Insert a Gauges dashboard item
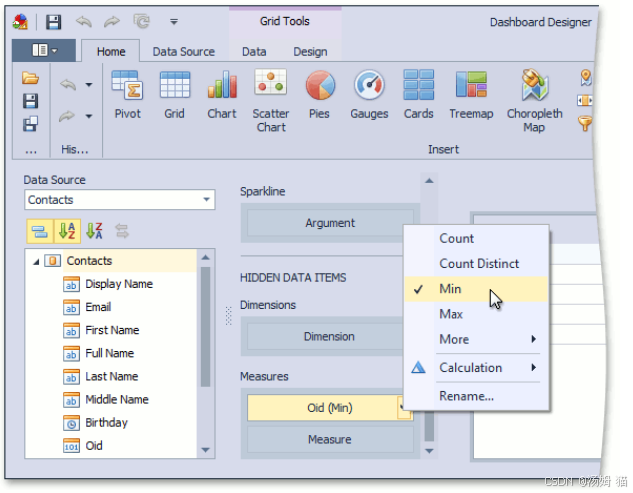Screen dimensions: 633x493 pos(369,95)
